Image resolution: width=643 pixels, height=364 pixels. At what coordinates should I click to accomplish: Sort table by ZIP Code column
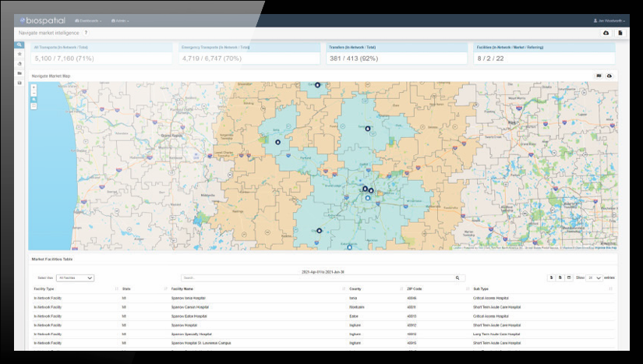438,289
